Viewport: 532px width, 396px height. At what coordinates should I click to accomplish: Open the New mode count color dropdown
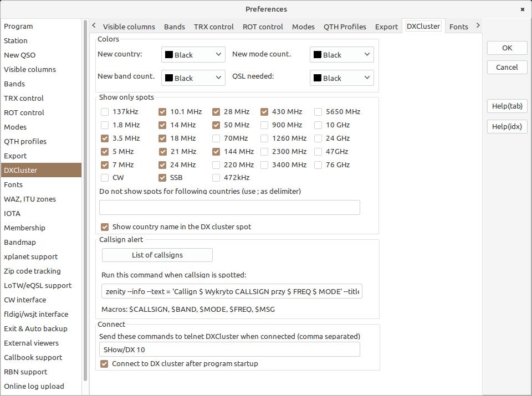tap(342, 55)
